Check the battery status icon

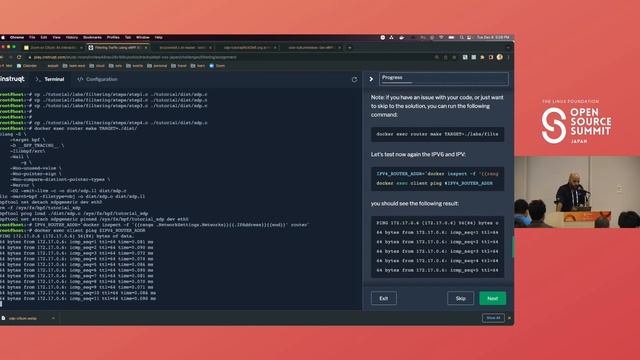451,38
